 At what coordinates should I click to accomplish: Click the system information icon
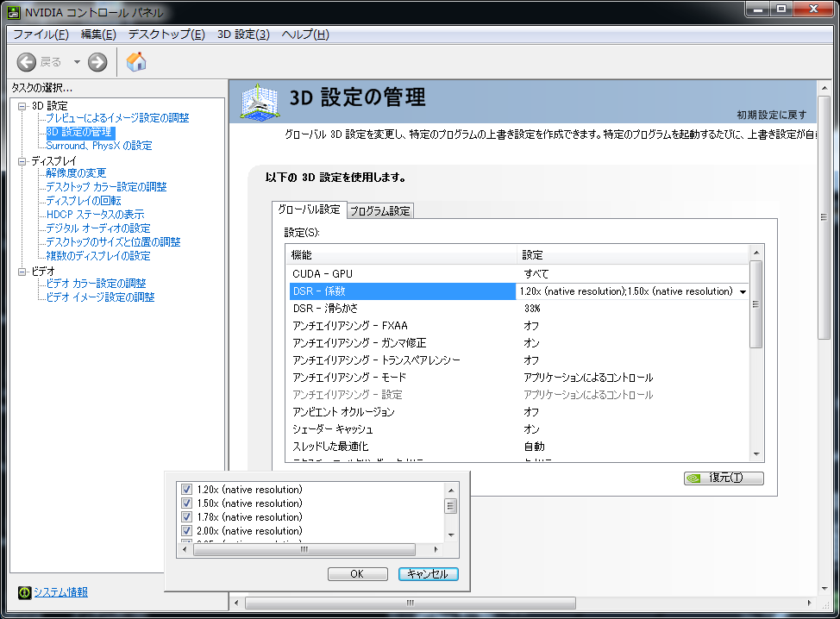[x=25, y=592]
